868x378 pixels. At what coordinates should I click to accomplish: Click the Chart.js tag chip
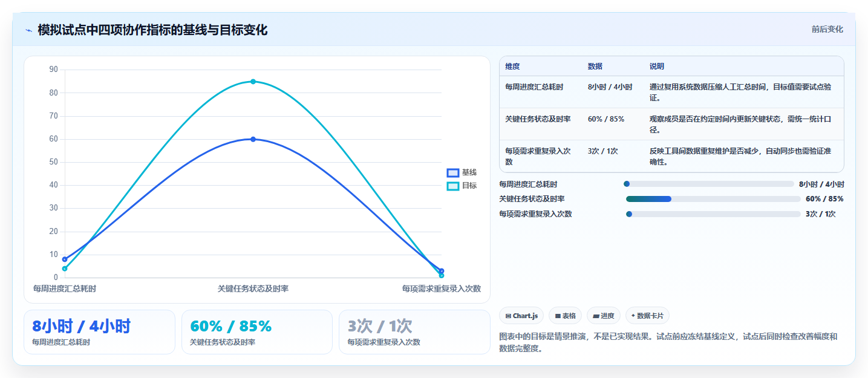tap(521, 316)
